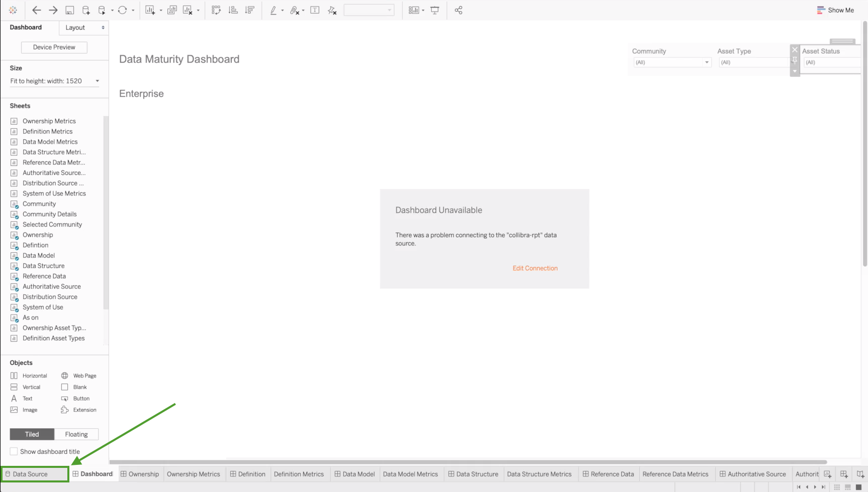Click the horizontal scrollbar below the dashboard
Screen dimensions: 868x492
click(467, 462)
